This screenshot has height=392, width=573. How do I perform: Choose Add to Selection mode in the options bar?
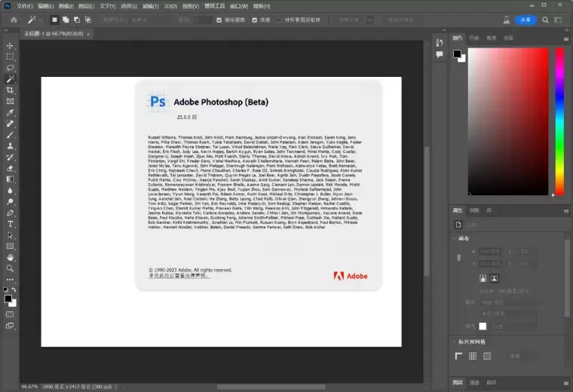pos(66,20)
